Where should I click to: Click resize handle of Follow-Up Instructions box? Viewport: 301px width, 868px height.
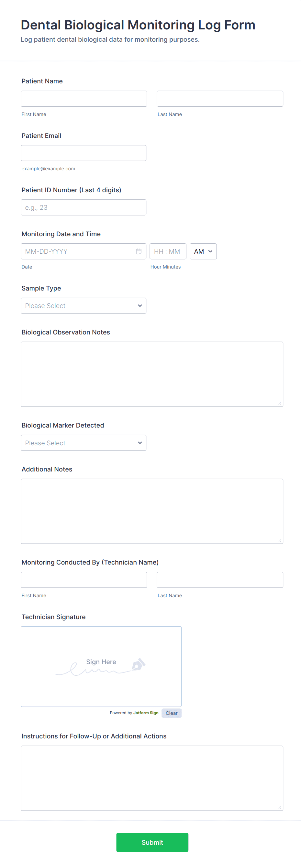pos(280,807)
